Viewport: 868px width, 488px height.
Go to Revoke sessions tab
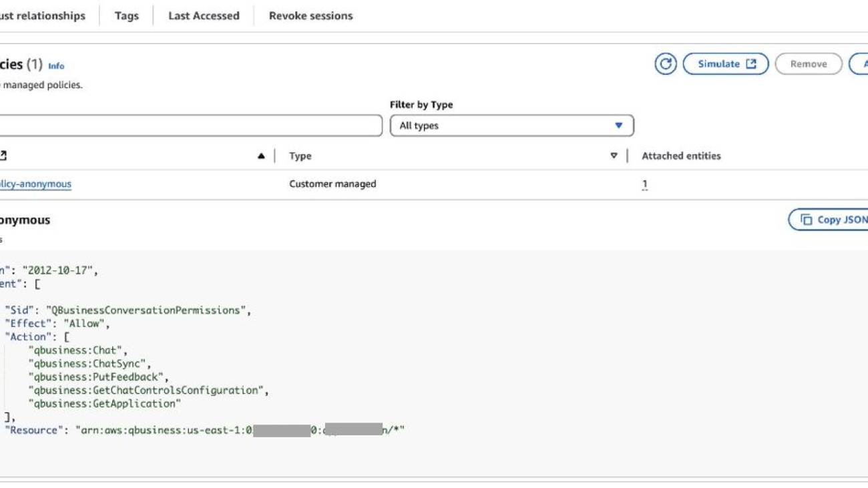click(311, 15)
